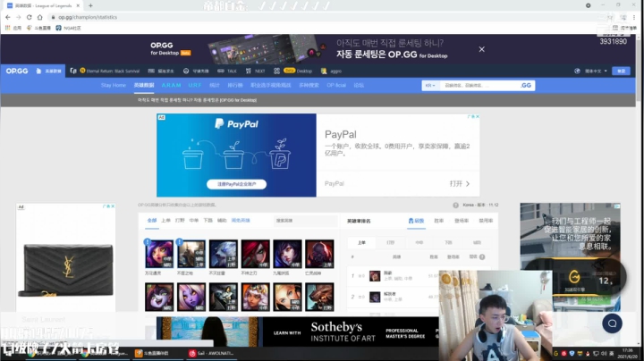The image size is (644, 361).
Task: Select the 全部 champion filter tab
Action: (152, 221)
